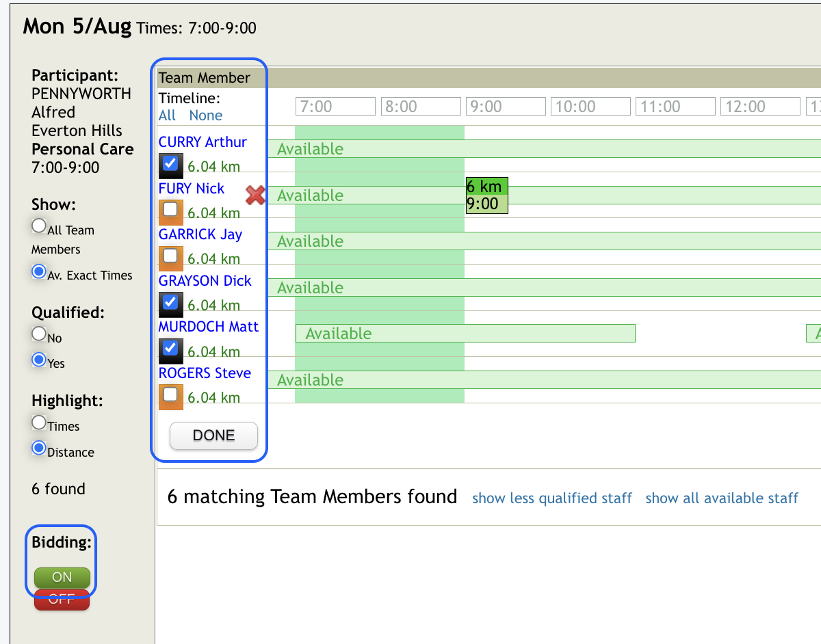821x644 pixels.
Task: Open GRAYSON Dick's name link
Action: coord(205,280)
